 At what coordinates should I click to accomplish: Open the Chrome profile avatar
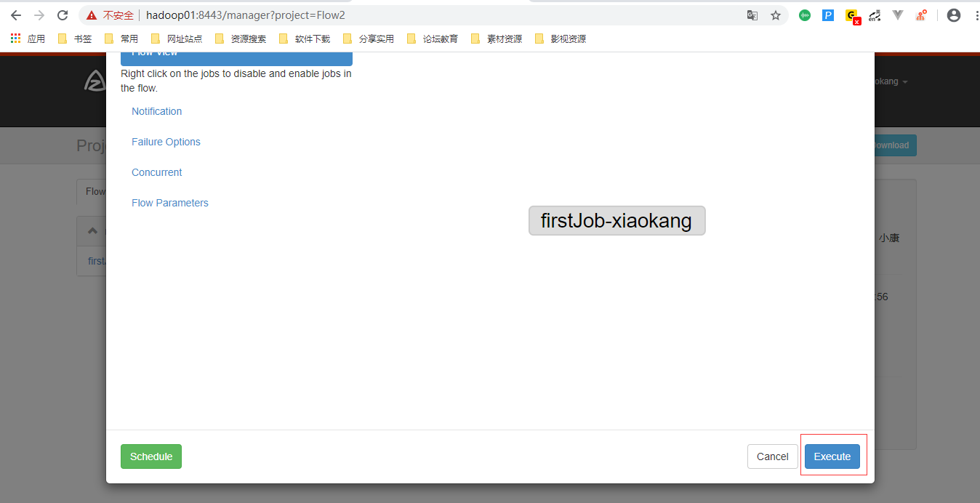[x=954, y=15]
